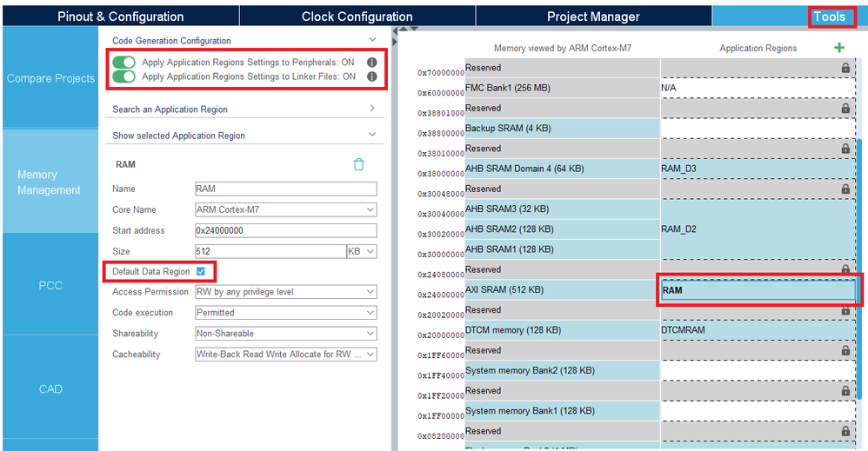Open the Compare Projects sidebar item
The image size is (868, 451).
point(50,78)
